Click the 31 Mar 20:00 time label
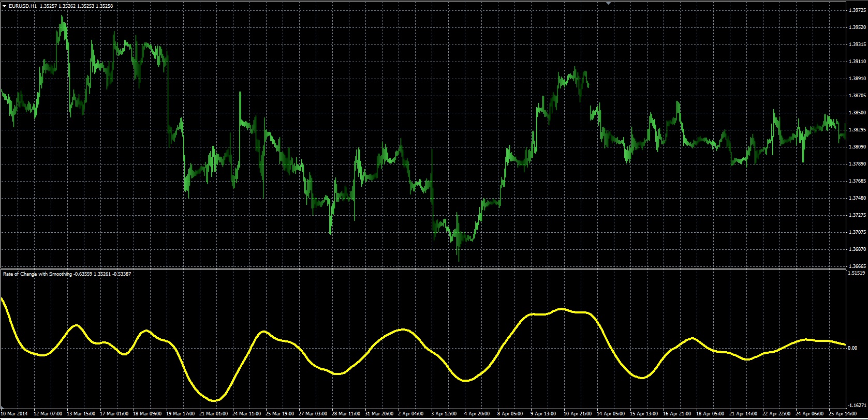868x420 pixels. point(379,414)
